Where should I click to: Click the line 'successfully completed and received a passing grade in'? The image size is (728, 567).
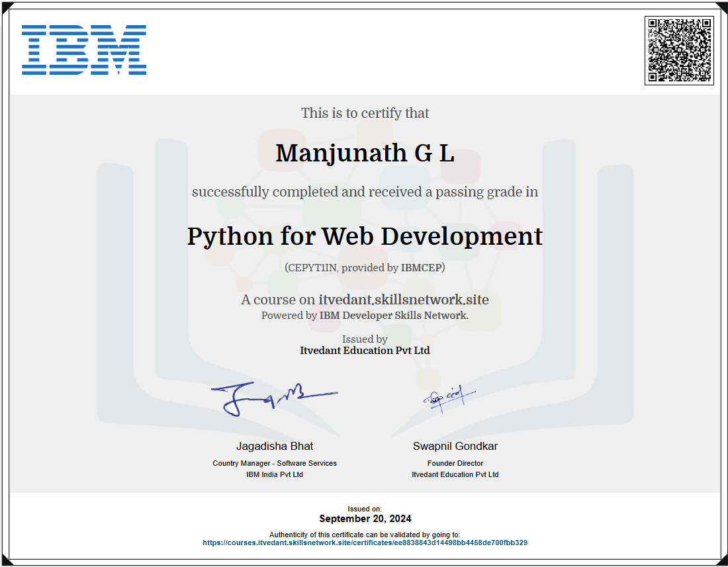(365, 192)
